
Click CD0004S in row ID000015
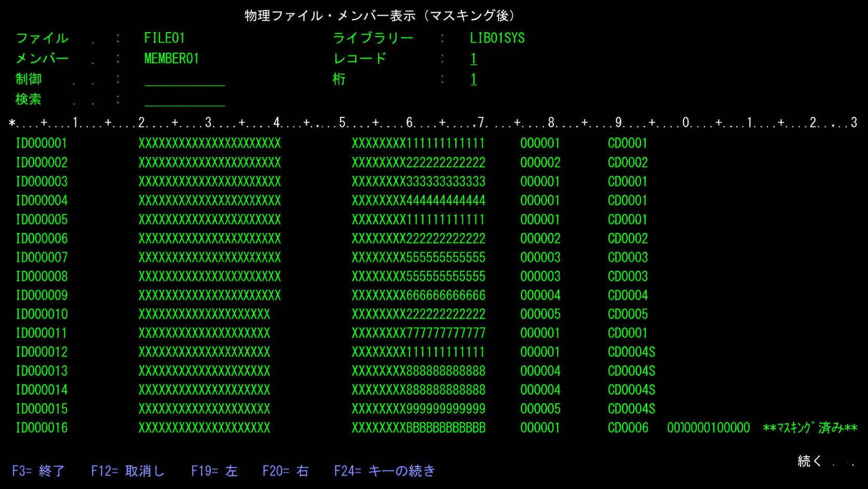(631, 409)
